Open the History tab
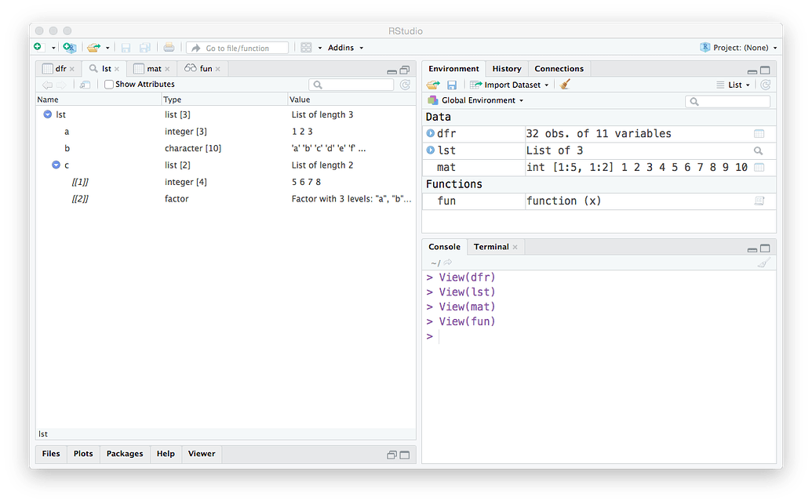This screenshot has height=504, width=812. click(507, 69)
